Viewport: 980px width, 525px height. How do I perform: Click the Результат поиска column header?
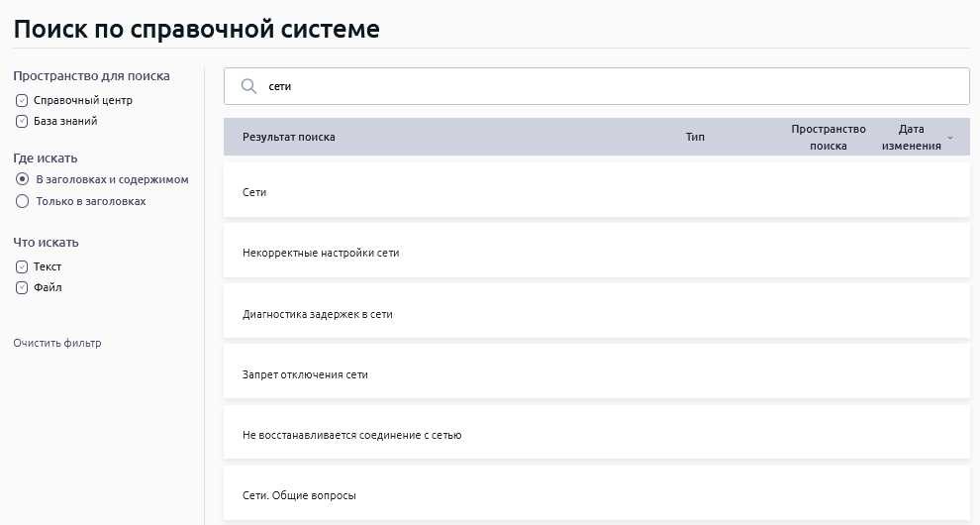point(289,137)
